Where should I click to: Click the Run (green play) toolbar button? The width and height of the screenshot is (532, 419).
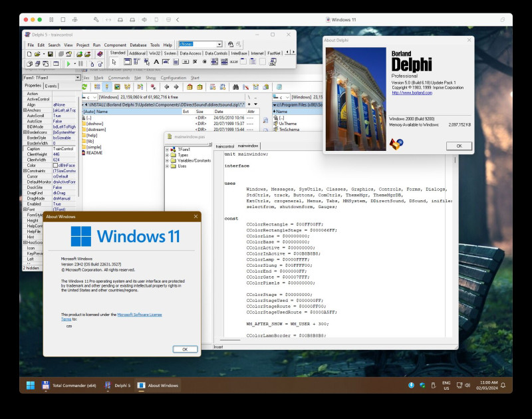(68, 64)
